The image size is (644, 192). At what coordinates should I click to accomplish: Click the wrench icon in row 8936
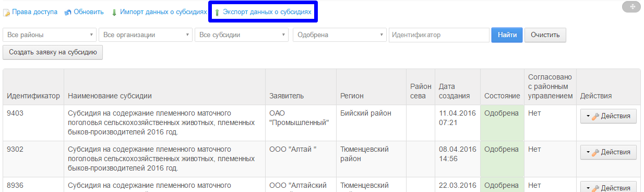click(x=595, y=188)
